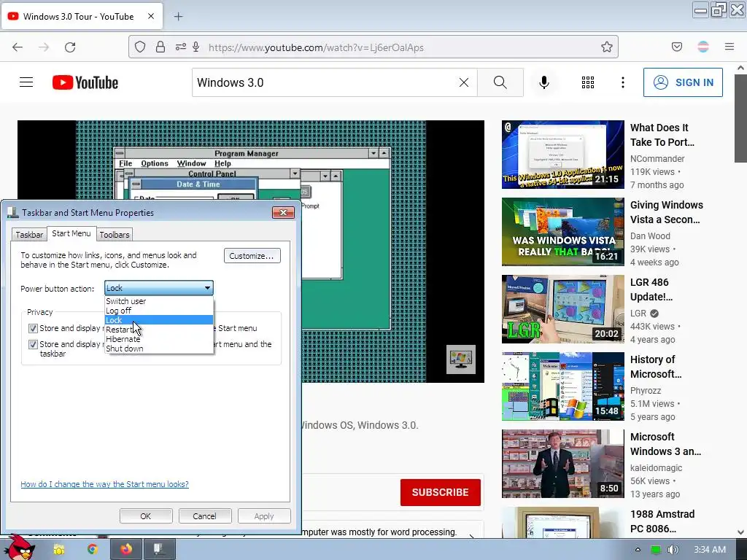Bookmark this page with star icon
The width and height of the screenshot is (747, 560).
pyautogui.click(x=606, y=47)
